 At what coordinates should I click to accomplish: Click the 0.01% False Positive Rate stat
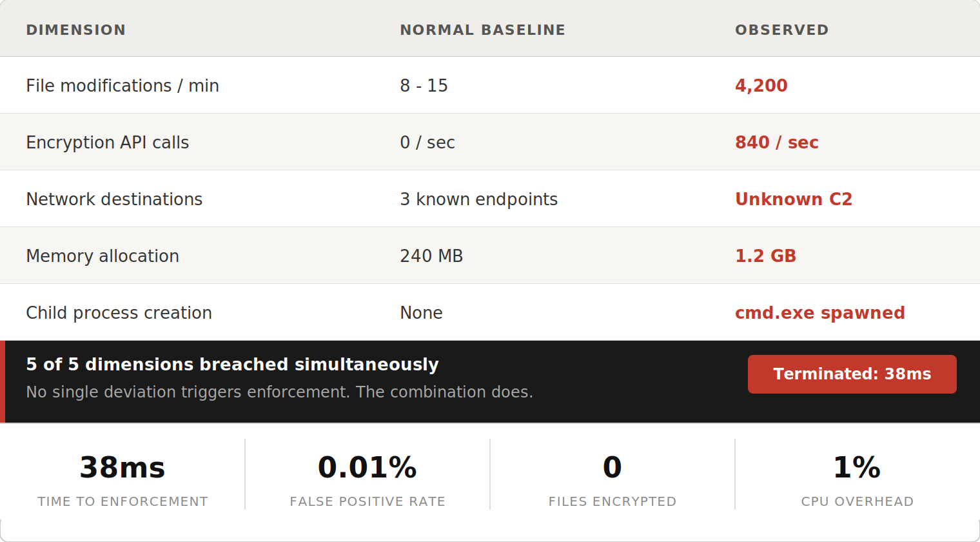(367, 478)
